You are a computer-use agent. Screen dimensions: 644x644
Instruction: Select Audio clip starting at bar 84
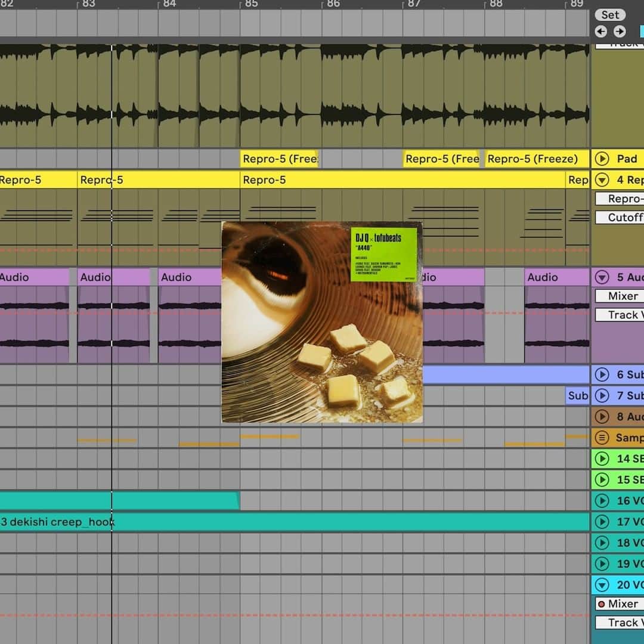(x=190, y=277)
